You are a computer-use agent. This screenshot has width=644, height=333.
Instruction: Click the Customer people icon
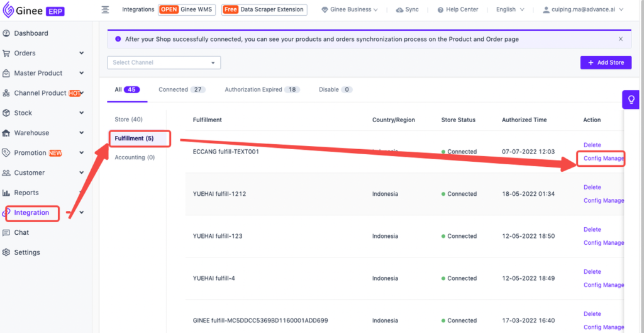[x=6, y=172]
